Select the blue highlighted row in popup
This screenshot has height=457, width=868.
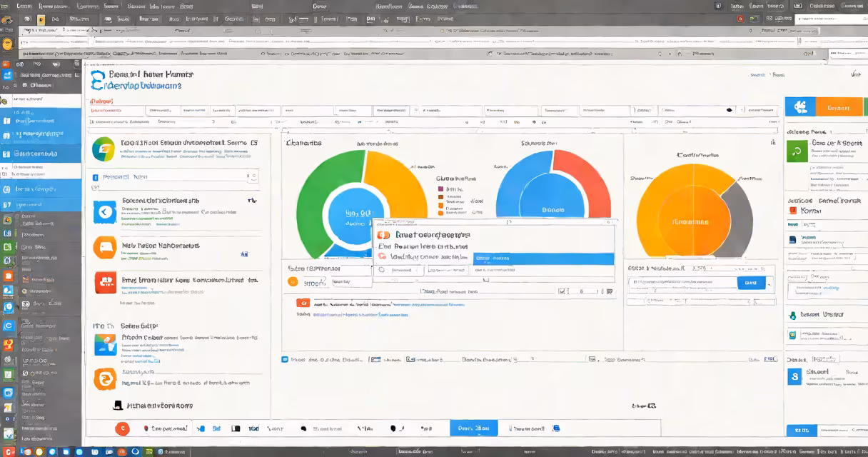(x=543, y=258)
